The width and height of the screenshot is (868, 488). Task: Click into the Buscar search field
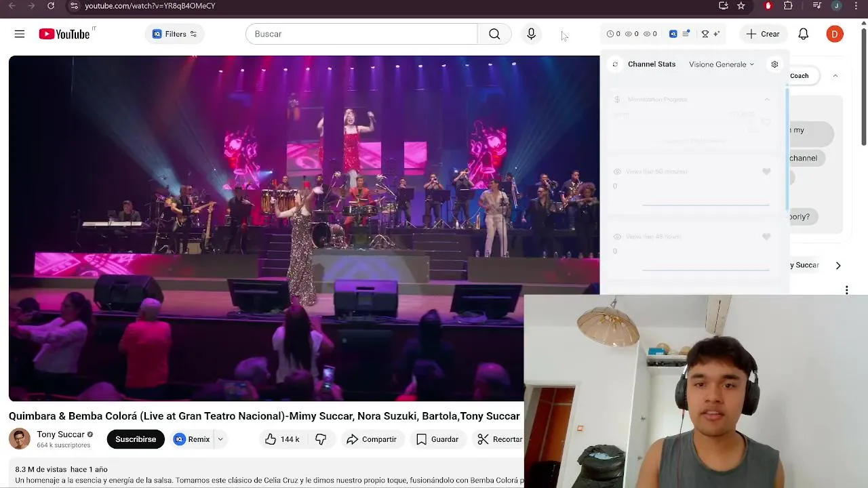point(361,34)
